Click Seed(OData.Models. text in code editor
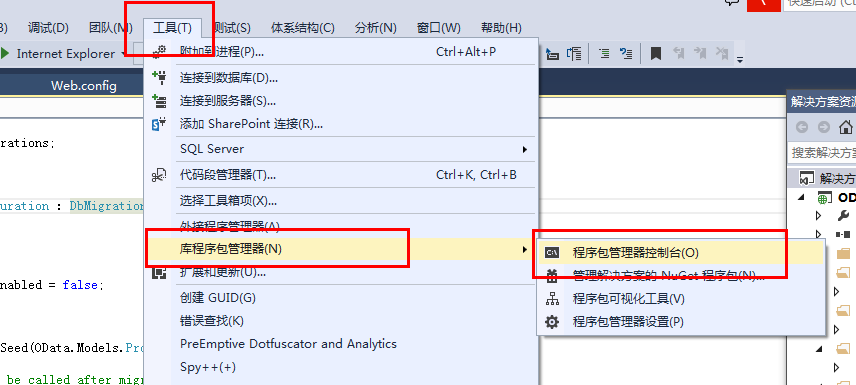856x385 pixels. [x=62, y=347]
